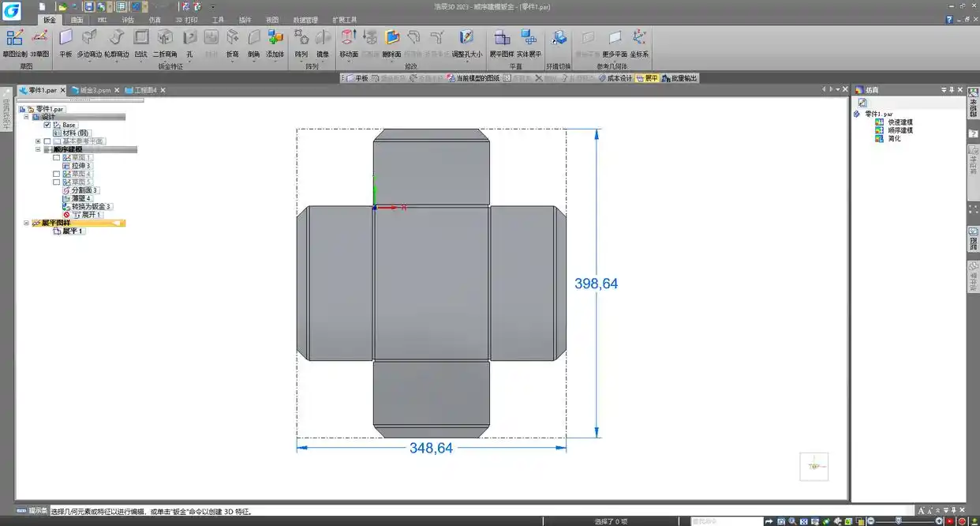Open the 仿真 panel options dropdown

944,90
